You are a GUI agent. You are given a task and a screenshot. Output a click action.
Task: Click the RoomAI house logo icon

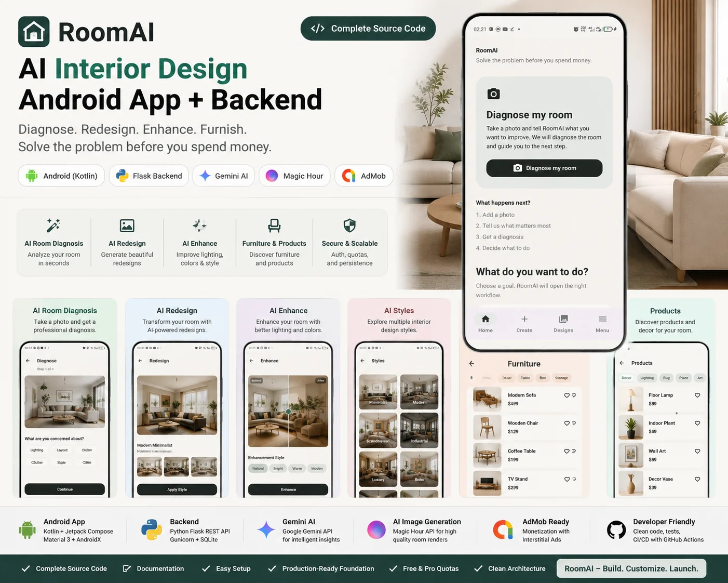(34, 32)
